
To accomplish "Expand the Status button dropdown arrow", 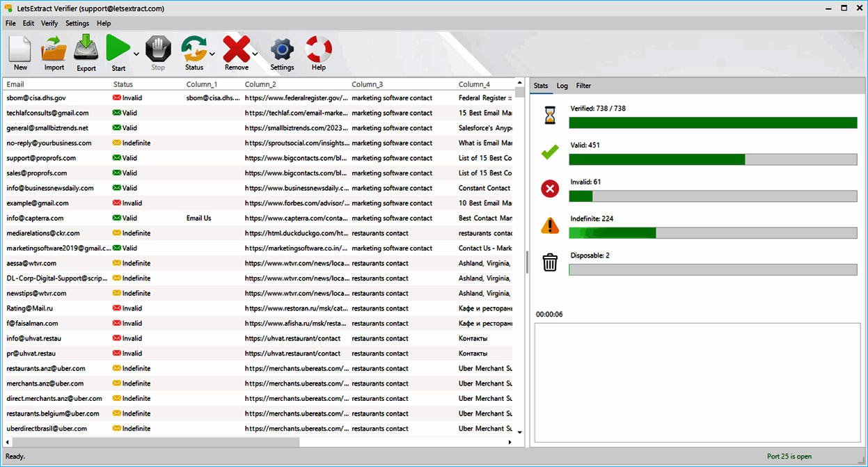I will coord(212,54).
